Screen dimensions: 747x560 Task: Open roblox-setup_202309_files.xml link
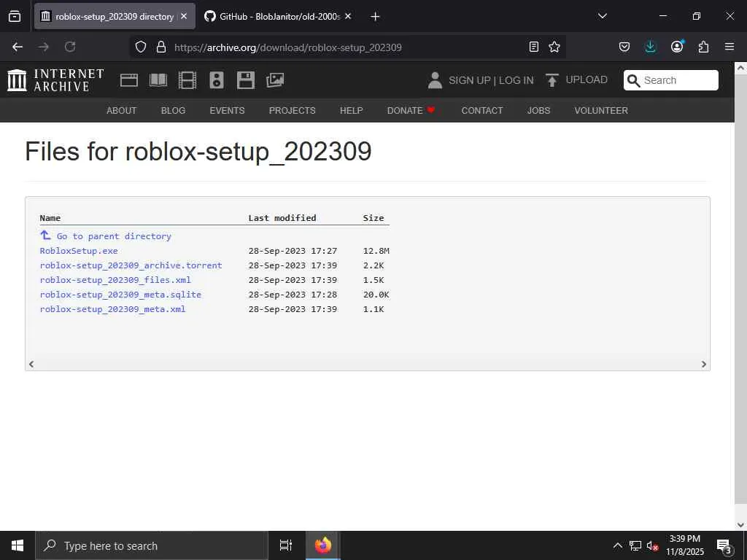click(115, 280)
